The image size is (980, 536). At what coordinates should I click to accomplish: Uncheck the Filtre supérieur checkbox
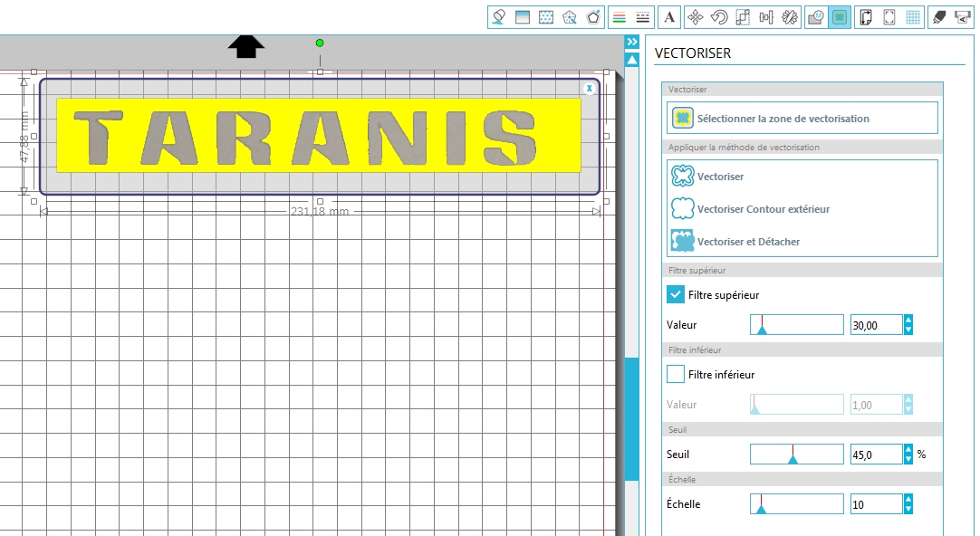pos(676,294)
